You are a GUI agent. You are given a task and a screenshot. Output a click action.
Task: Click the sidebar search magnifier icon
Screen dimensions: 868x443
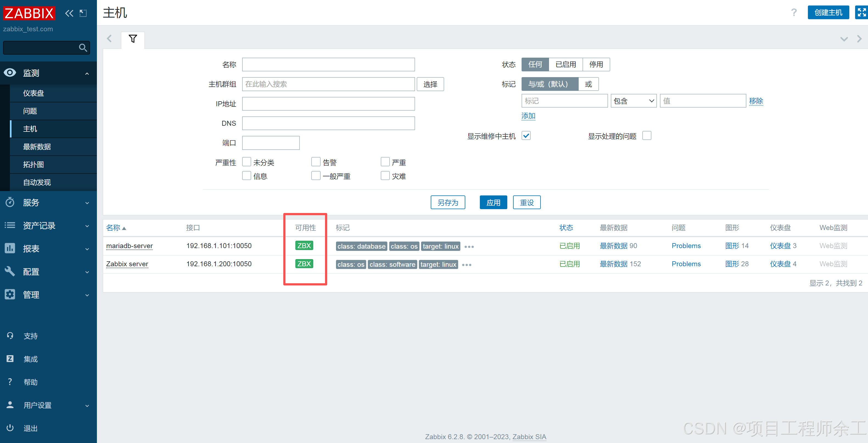click(83, 48)
